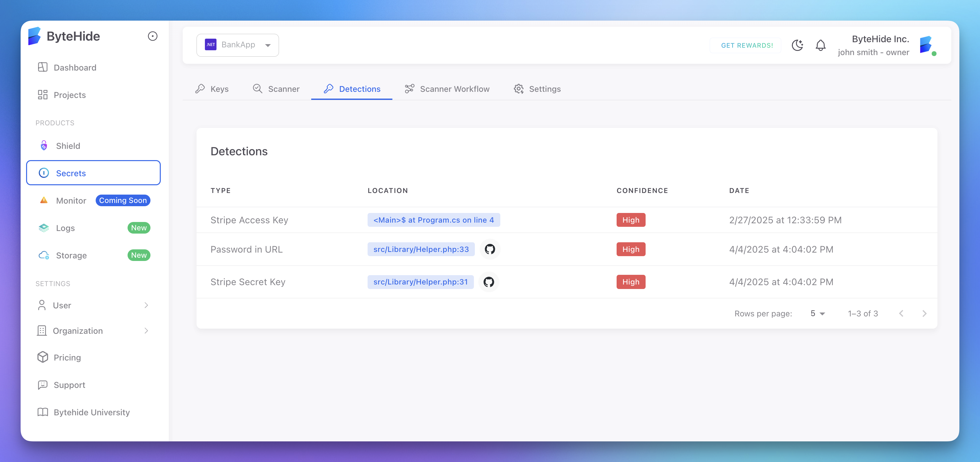Toggle dark mode moon icon
Image resolution: width=980 pixels, height=462 pixels.
(797, 45)
